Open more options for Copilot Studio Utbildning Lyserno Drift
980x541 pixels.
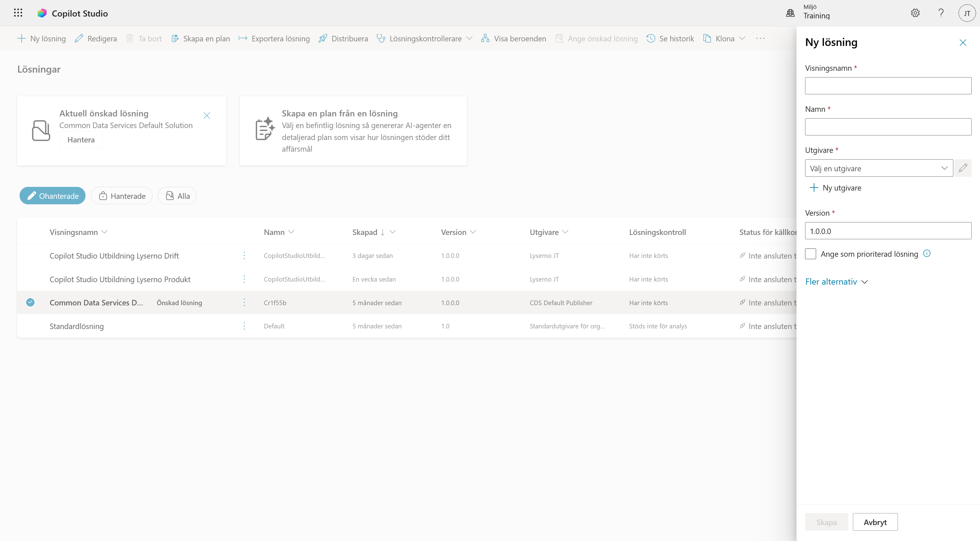point(244,255)
